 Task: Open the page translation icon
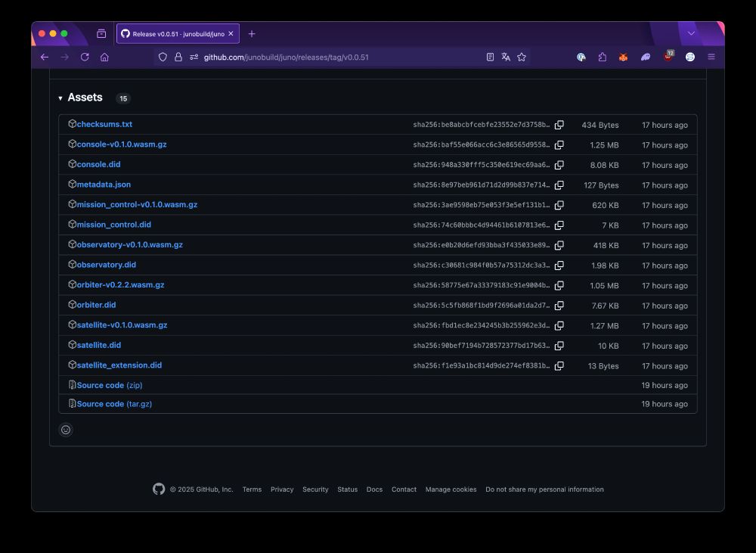(505, 57)
